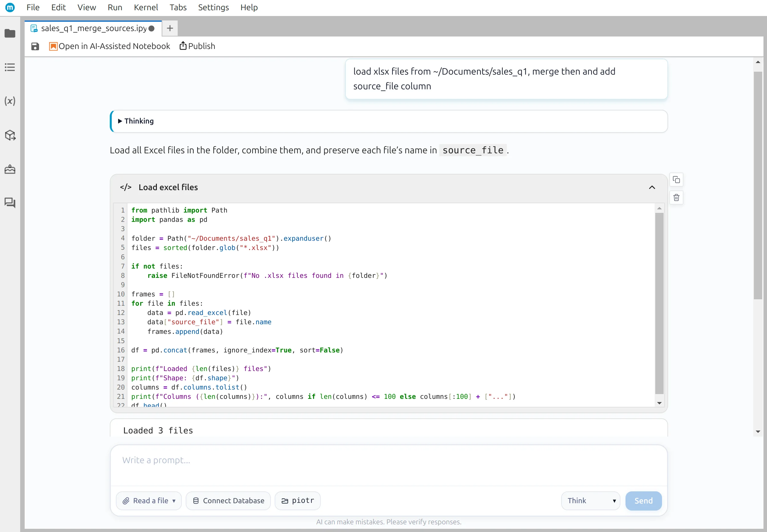Click the code editor scroll down arrow

[x=659, y=403]
